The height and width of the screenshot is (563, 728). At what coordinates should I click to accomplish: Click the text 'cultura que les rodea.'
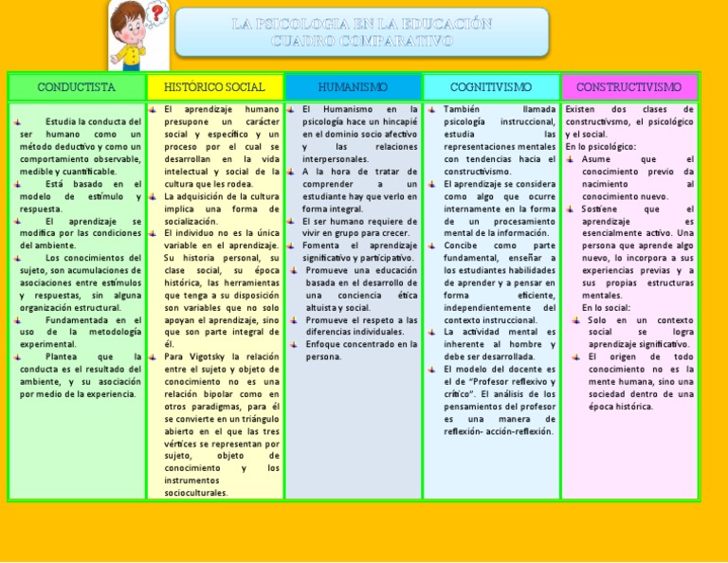[x=209, y=184]
